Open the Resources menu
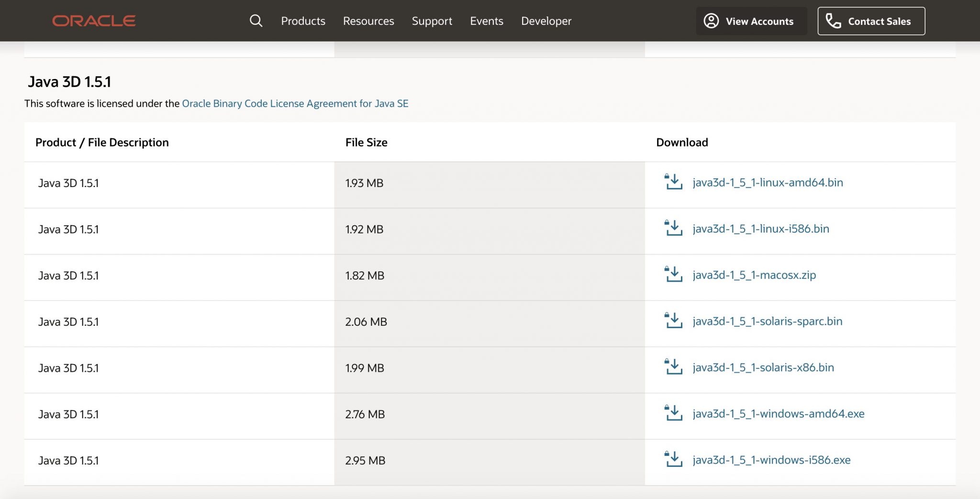The height and width of the screenshot is (499, 980). [x=368, y=21]
